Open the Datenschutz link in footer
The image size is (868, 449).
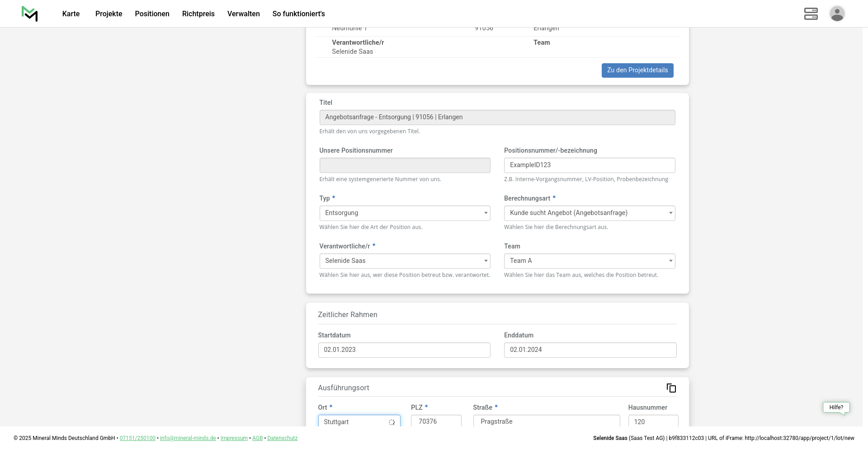(x=282, y=438)
